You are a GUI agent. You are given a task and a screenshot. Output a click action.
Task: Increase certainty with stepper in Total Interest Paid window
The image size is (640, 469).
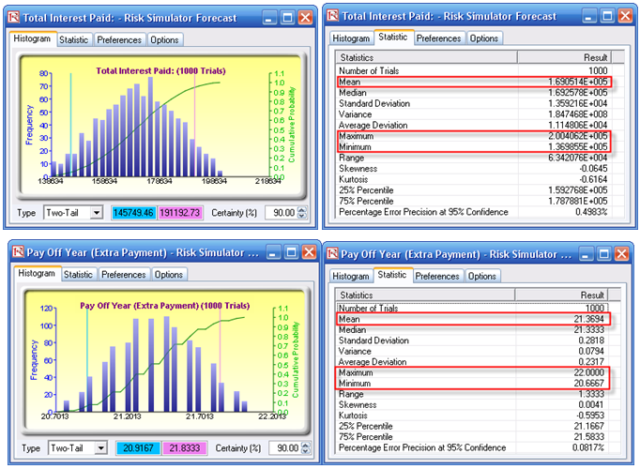pyautogui.click(x=302, y=210)
